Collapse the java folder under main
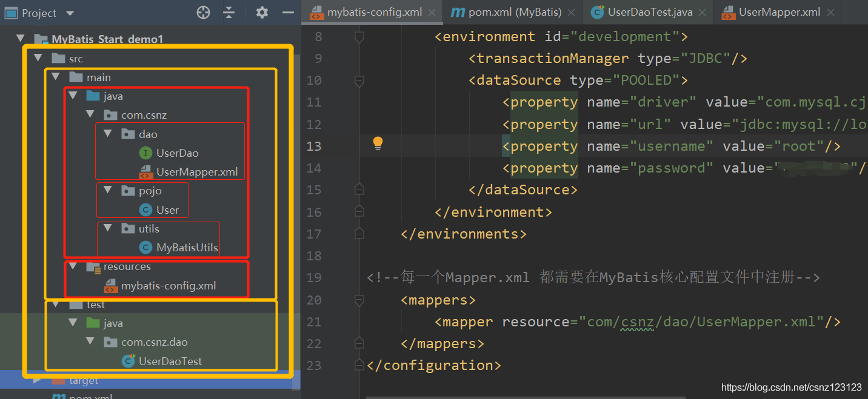Screen dimensions: 868x399 point(73,96)
